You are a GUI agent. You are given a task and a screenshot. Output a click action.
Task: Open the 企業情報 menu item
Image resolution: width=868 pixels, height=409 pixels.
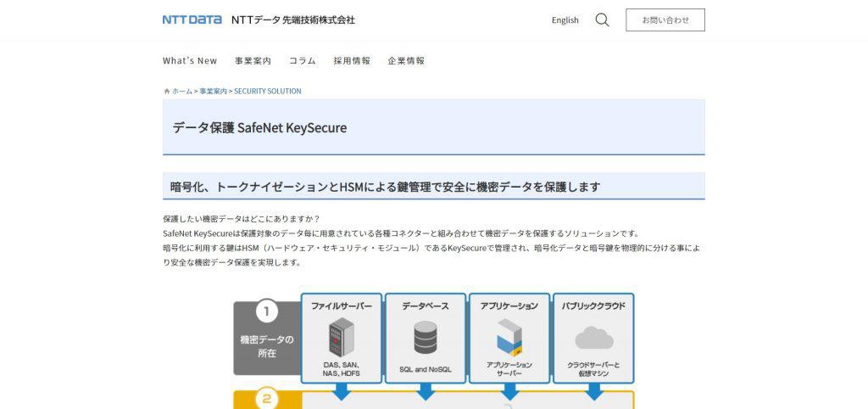click(x=406, y=61)
